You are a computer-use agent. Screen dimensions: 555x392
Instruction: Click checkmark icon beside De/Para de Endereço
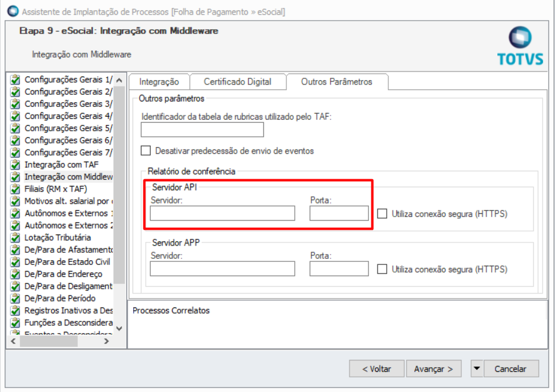coord(15,274)
